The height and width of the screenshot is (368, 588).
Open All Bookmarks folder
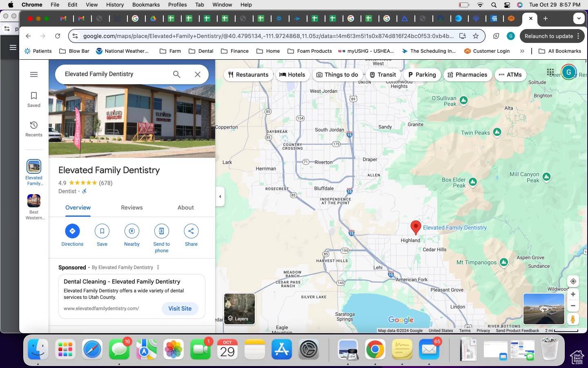click(560, 51)
